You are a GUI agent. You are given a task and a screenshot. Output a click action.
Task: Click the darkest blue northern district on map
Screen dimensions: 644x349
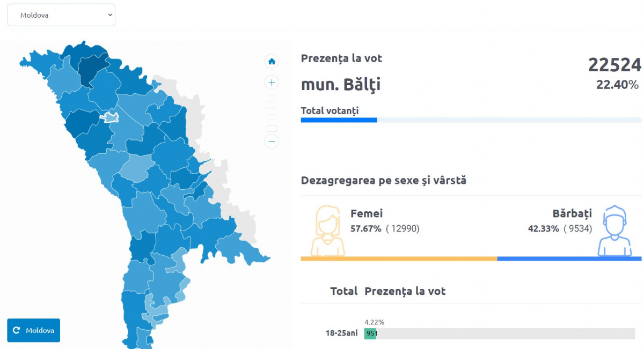92,69
